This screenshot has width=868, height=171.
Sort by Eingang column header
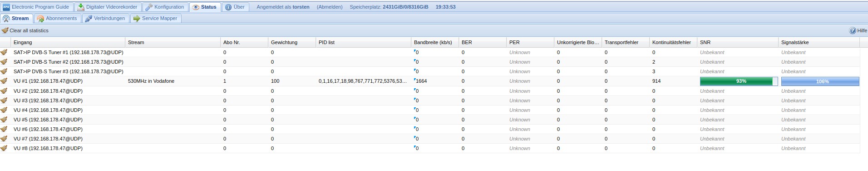(68, 42)
